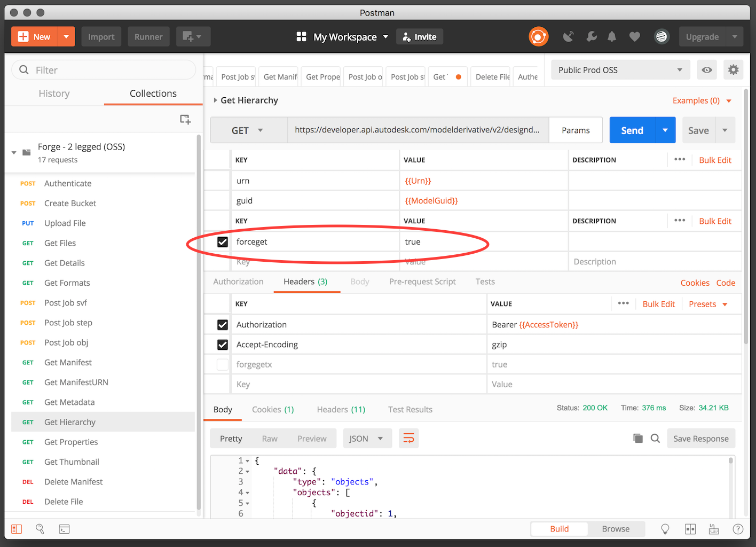
Task: Open the New button dropdown arrow
Action: (66, 37)
